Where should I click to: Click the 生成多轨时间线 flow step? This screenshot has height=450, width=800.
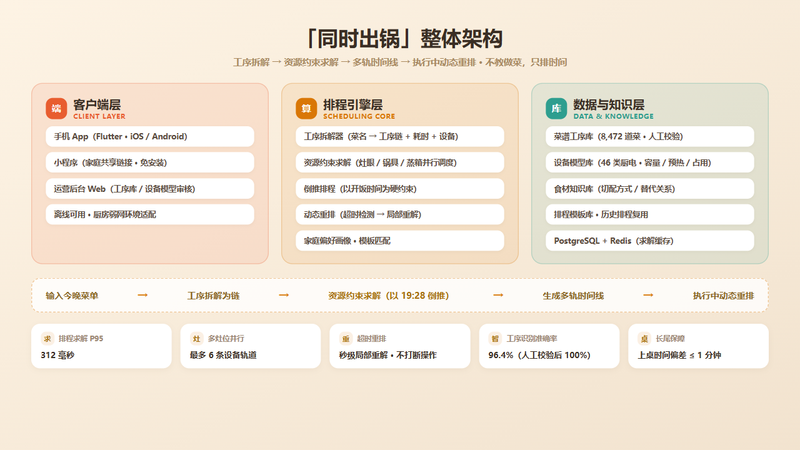tap(573, 296)
